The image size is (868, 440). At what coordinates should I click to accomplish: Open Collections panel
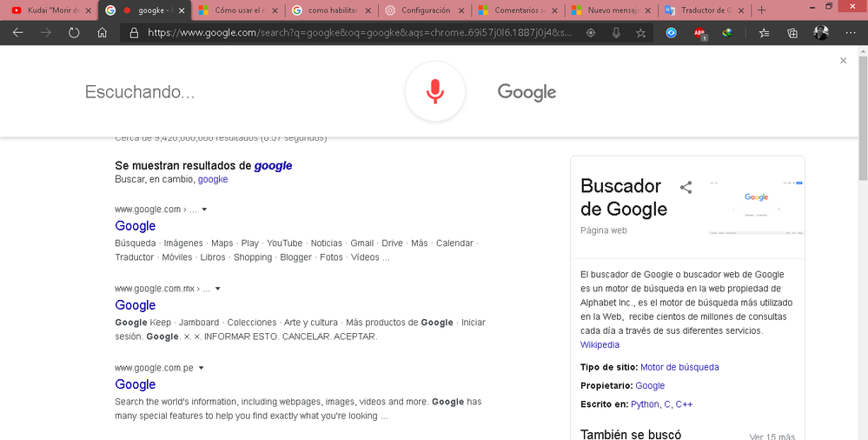point(792,33)
